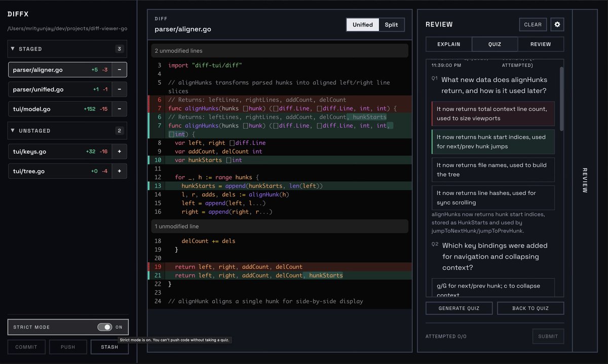Click the Q2 question text
The width and height of the screenshot is (608, 364).
[x=495, y=256]
